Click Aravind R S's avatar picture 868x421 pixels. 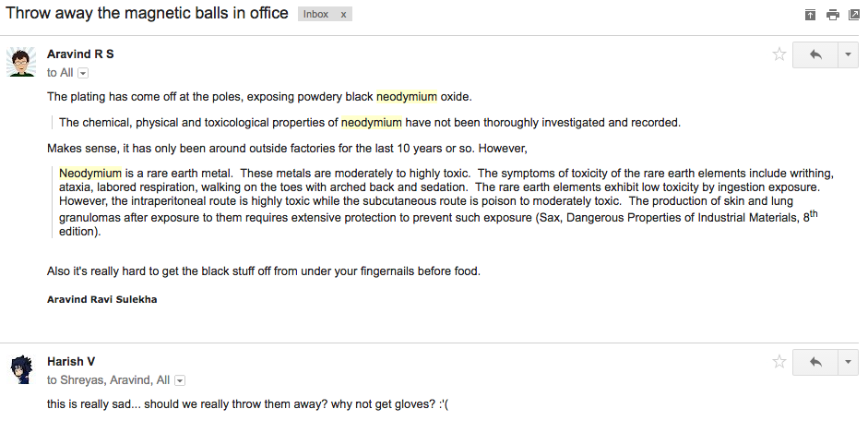[x=21, y=62]
